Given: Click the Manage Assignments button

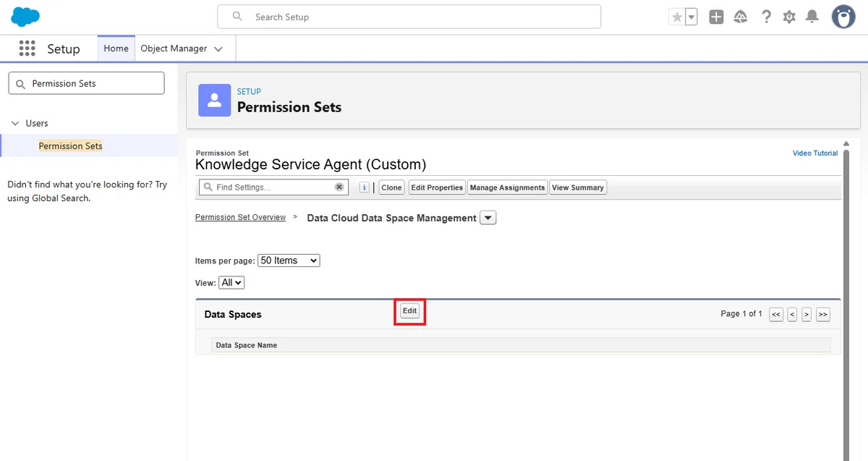Looking at the screenshot, I should tap(507, 187).
